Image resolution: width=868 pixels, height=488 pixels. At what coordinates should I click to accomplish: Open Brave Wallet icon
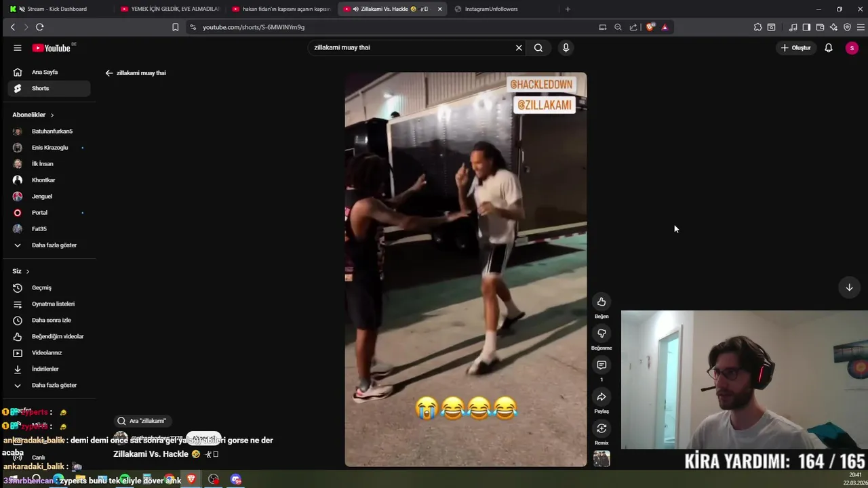(x=820, y=27)
